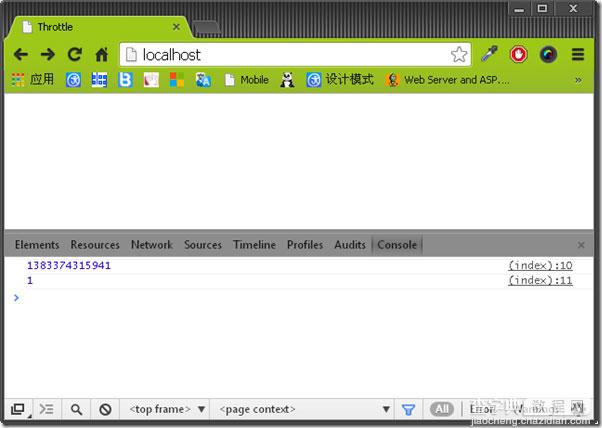
Task: Switch to the Network panel
Action: click(x=152, y=245)
